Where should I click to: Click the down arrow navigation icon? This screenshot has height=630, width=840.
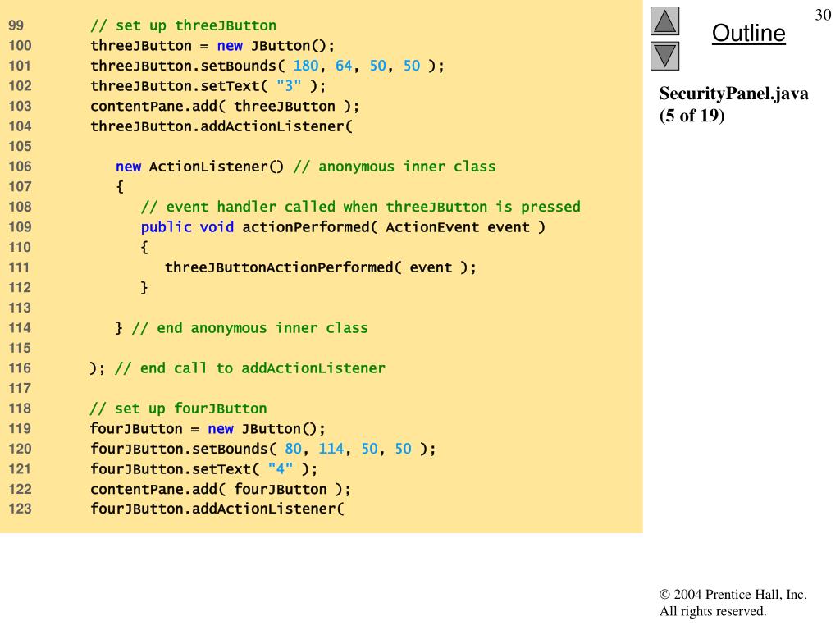[664, 56]
